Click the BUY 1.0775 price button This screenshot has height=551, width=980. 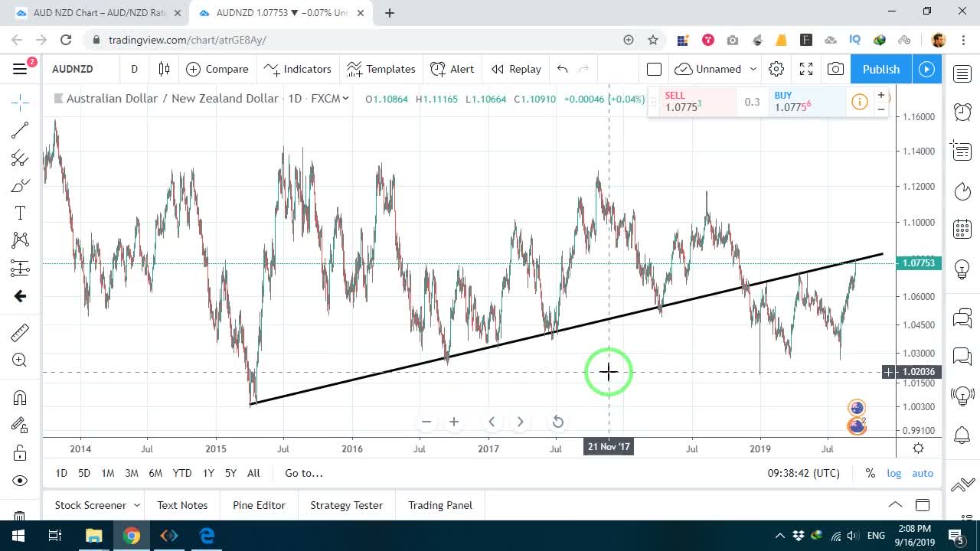pyautogui.click(x=806, y=102)
